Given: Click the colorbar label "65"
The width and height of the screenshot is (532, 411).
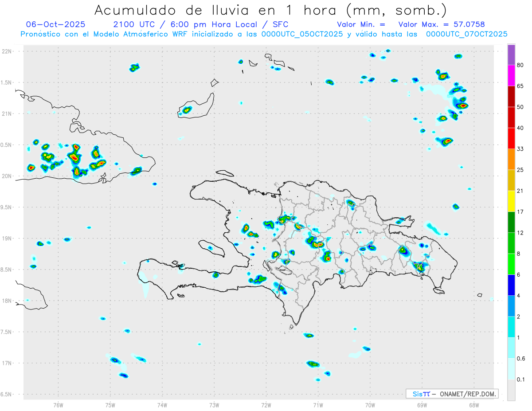Looking at the screenshot, I should pyautogui.click(x=520, y=86).
